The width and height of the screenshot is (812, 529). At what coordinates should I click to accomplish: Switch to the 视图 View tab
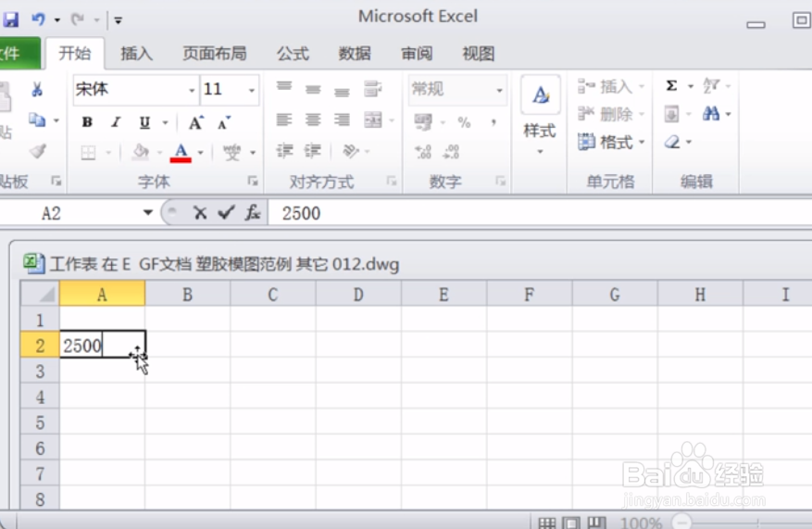(479, 54)
